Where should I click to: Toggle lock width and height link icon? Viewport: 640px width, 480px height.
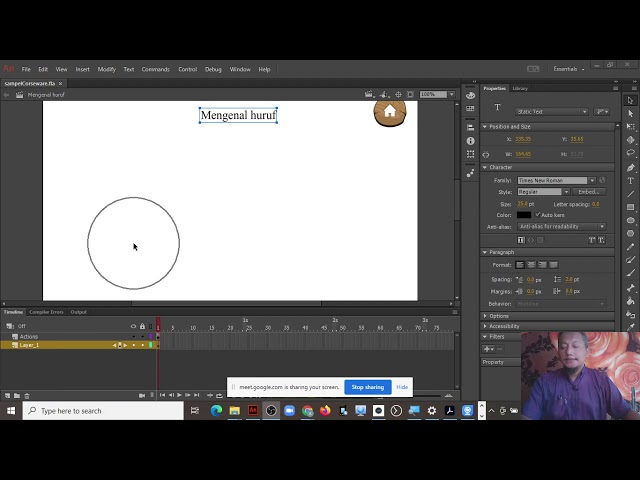pyautogui.click(x=486, y=155)
